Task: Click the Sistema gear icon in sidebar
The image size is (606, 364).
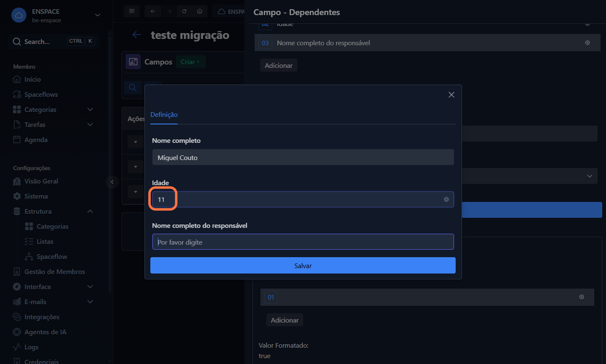Action: (17, 196)
